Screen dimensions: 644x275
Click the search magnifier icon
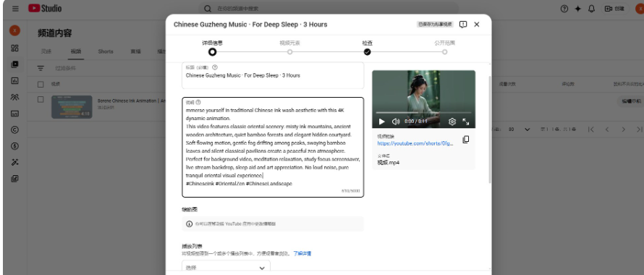pos(208,8)
